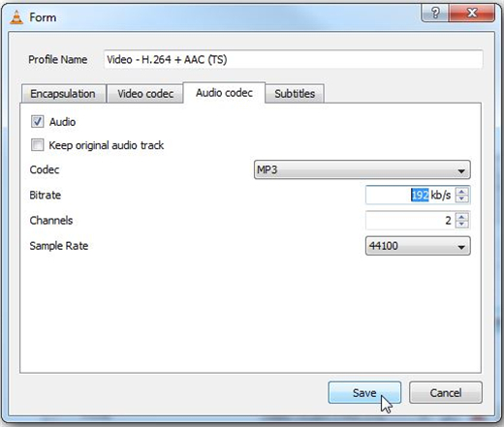Increase the Bitrate with up arrow

[461, 191]
